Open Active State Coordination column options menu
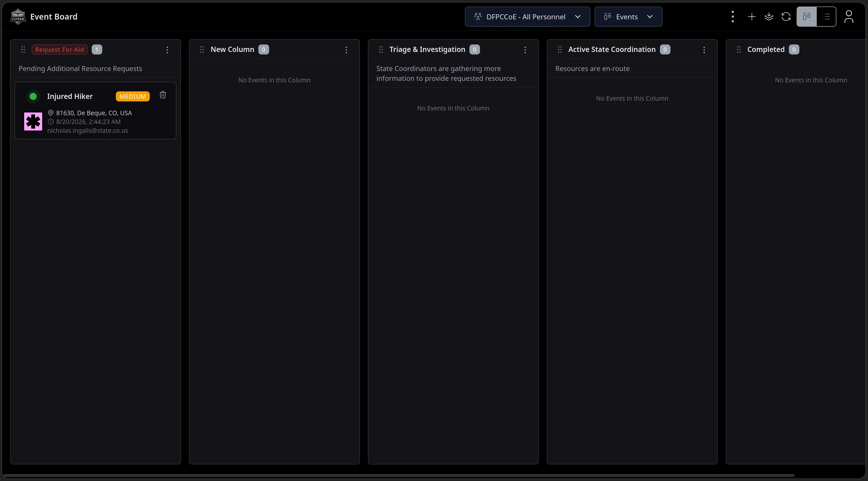Viewport: 868px width, 481px height. 704,50
